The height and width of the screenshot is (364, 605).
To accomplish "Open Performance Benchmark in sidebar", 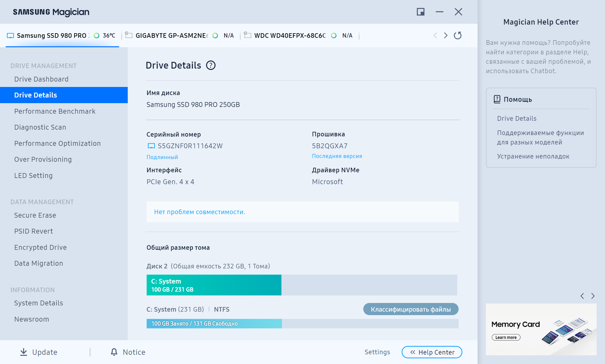I will point(55,111).
